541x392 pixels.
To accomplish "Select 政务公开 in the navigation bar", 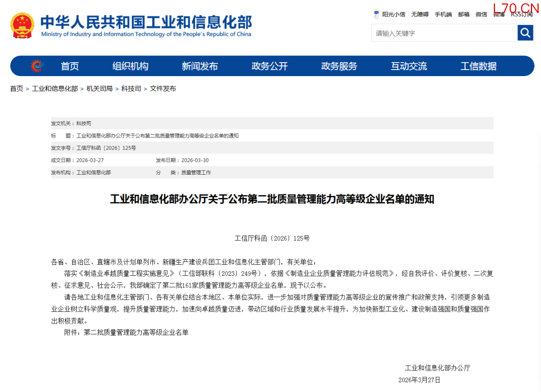I will point(269,66).
